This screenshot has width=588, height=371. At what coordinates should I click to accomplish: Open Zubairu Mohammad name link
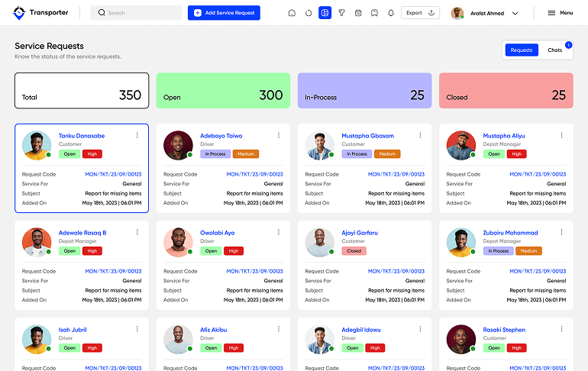point(510,233)
